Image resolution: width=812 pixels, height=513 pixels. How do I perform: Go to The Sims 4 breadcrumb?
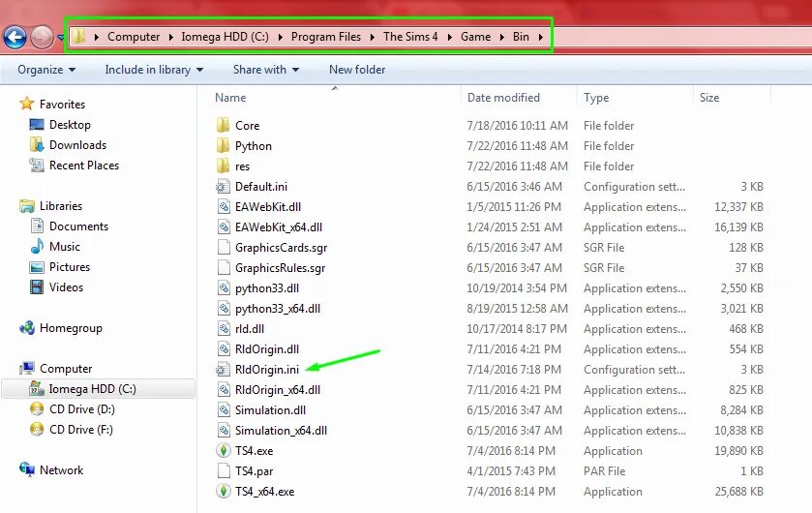point(410,37)
